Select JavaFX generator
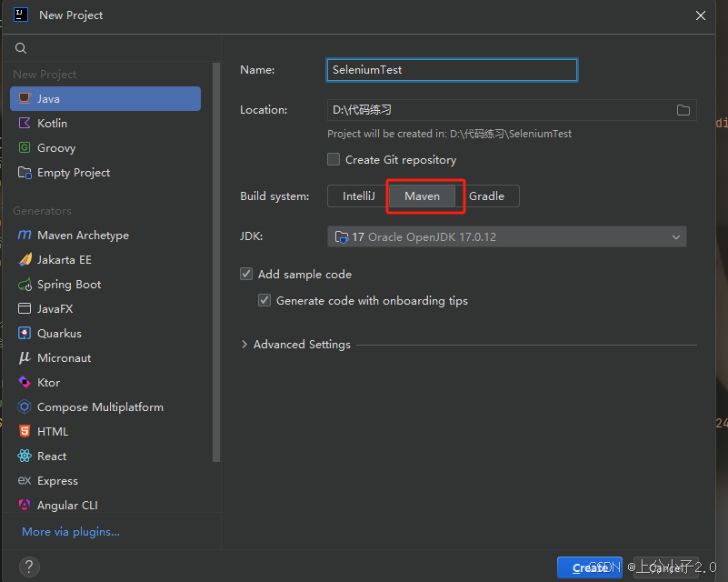728x582 pixels. 105,309
